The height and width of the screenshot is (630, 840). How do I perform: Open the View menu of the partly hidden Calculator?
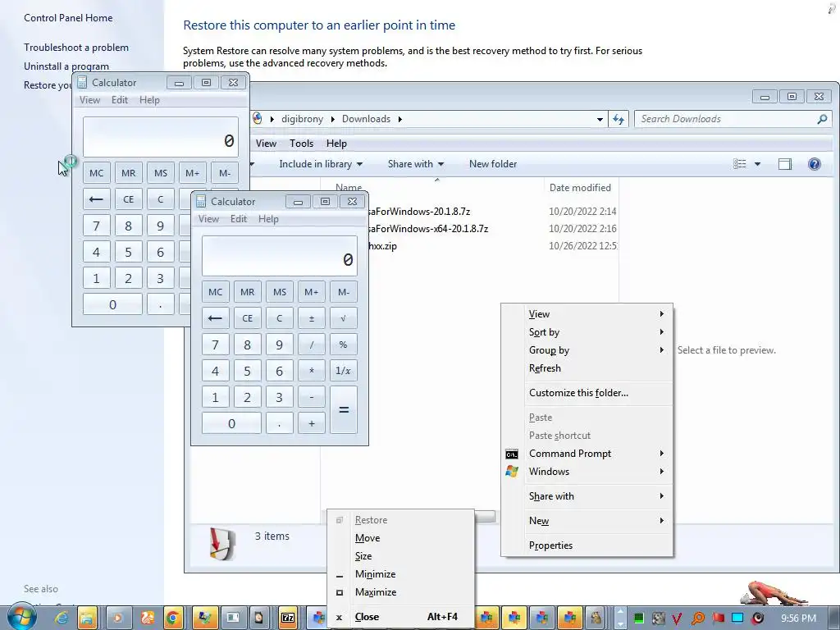pos(89,100)
